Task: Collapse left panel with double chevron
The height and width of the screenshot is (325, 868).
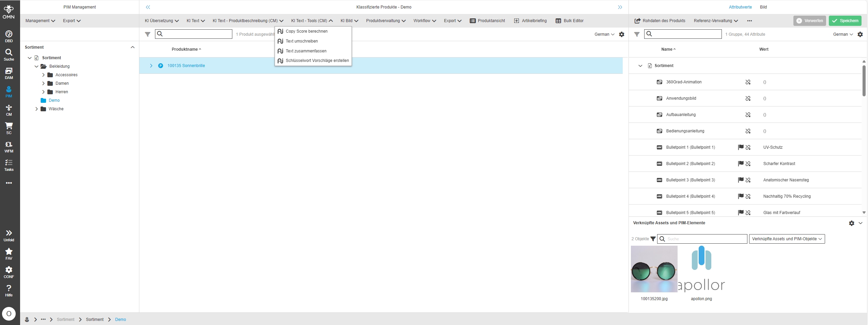Action: [x=148, y=7]
